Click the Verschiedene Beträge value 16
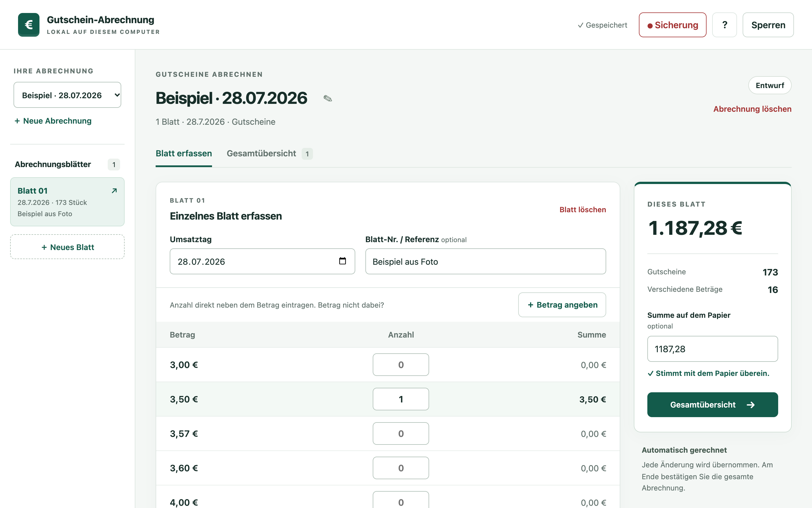Screen dimensions: 812x508 pyautogui.click(x=773, y=290)
